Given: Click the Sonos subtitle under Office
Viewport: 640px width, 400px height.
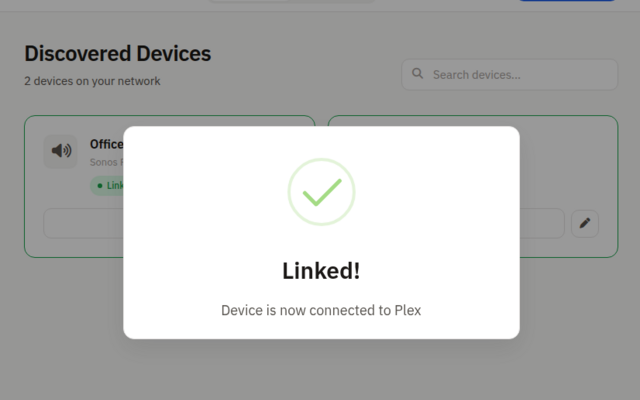Looking at the screenshot, I should pyautogui.click(x=106, y=162).
